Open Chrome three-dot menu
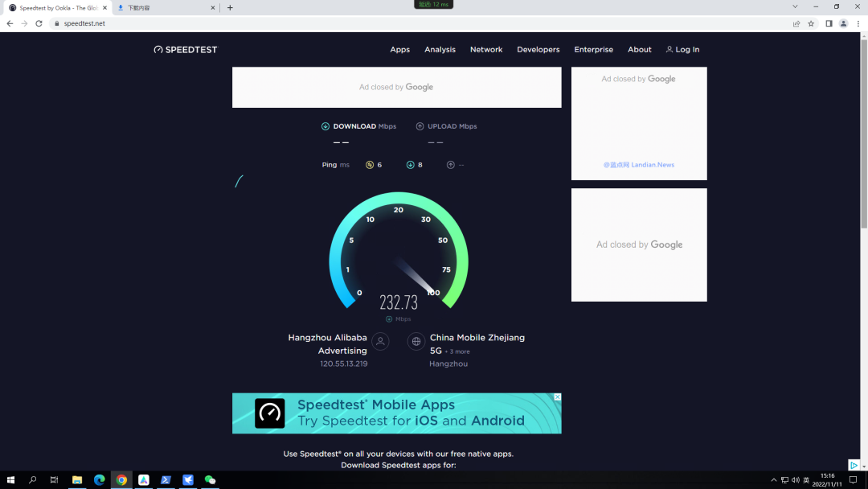The width and height of the screenshot is (868, 489). point(858,23)
